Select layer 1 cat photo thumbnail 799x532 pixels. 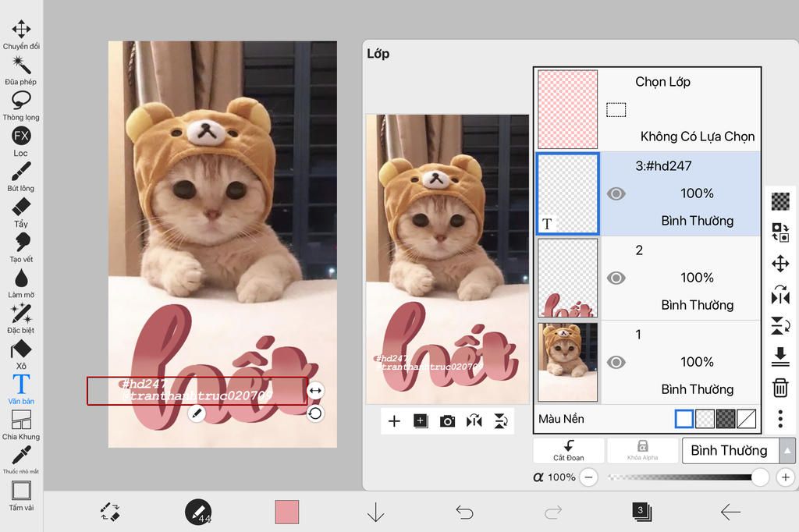pos(568,362)
